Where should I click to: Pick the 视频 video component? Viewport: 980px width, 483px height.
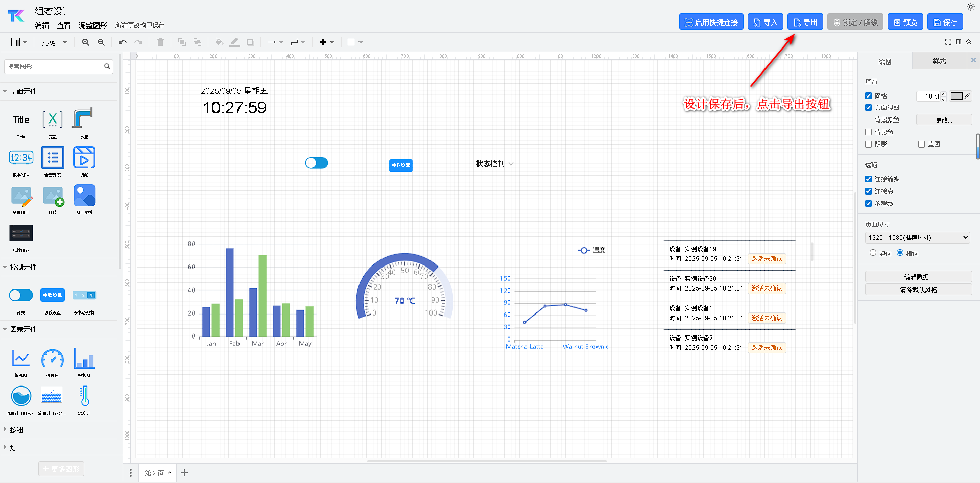click(84, 158)
